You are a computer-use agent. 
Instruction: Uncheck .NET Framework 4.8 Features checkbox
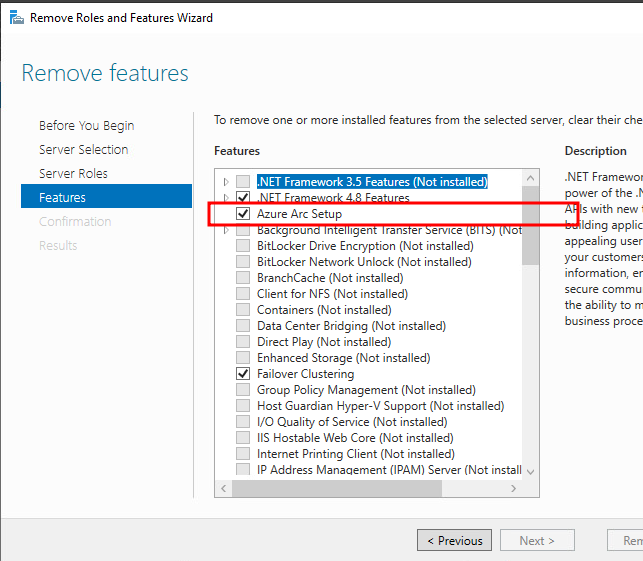pos(243,198)
